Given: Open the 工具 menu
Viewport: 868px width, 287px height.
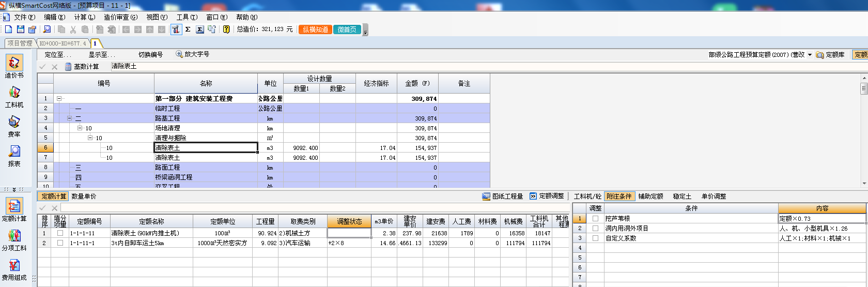Looking at the screenshot, I should [187, 17].
